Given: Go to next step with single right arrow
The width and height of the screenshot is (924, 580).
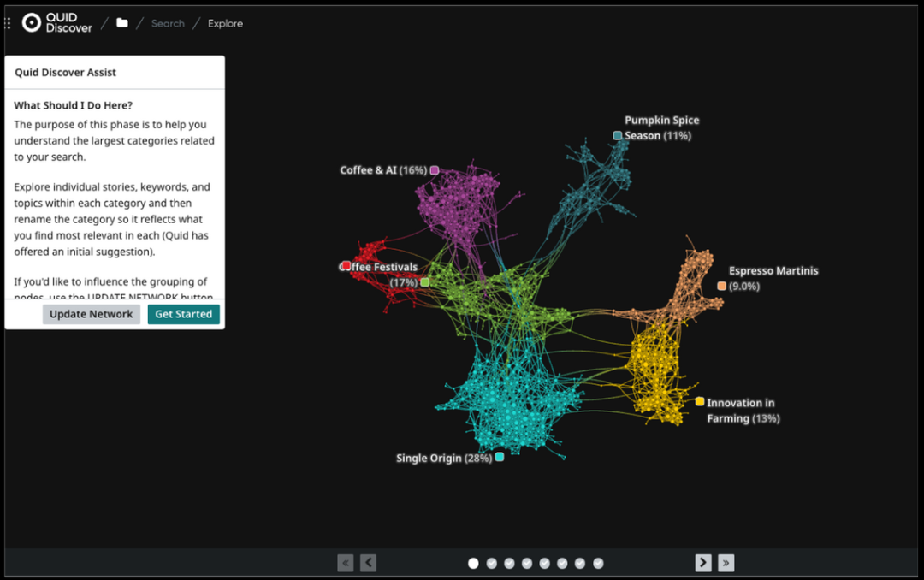Looking at the screenshot, I should coord(703,563).
